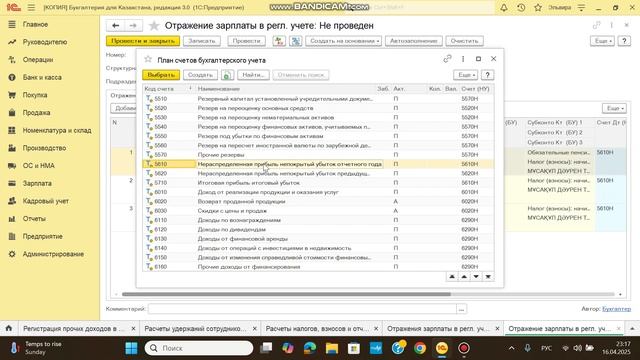Click the green copy icon next to Создать

point(227,75)
